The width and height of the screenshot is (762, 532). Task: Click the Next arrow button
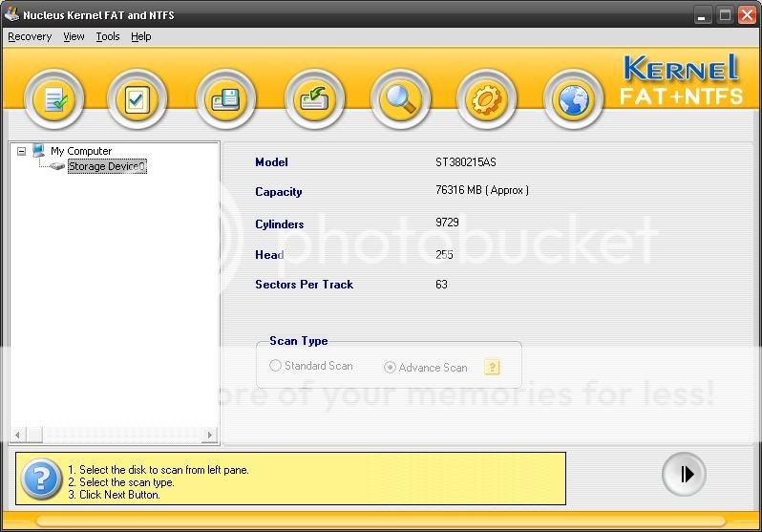click(x=684, y=474)
